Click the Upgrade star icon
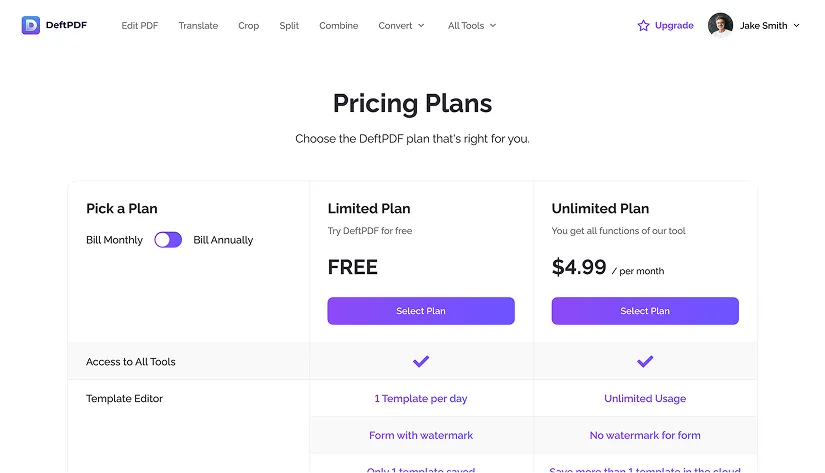The width and height of the screenshot is (825, 473). pyautogui.click(x=643, y=26)
